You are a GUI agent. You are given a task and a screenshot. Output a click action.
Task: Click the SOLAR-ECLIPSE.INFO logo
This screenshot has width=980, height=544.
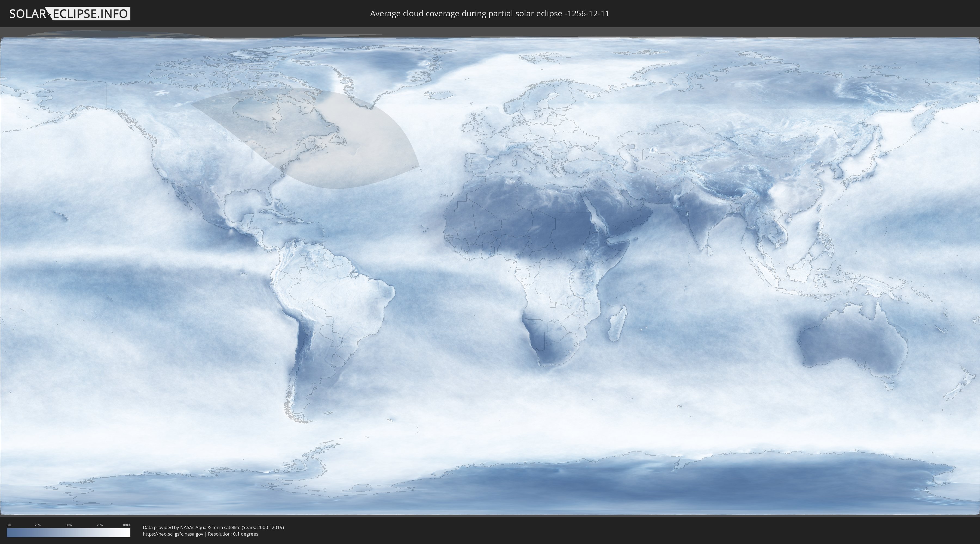pos(70,14)
